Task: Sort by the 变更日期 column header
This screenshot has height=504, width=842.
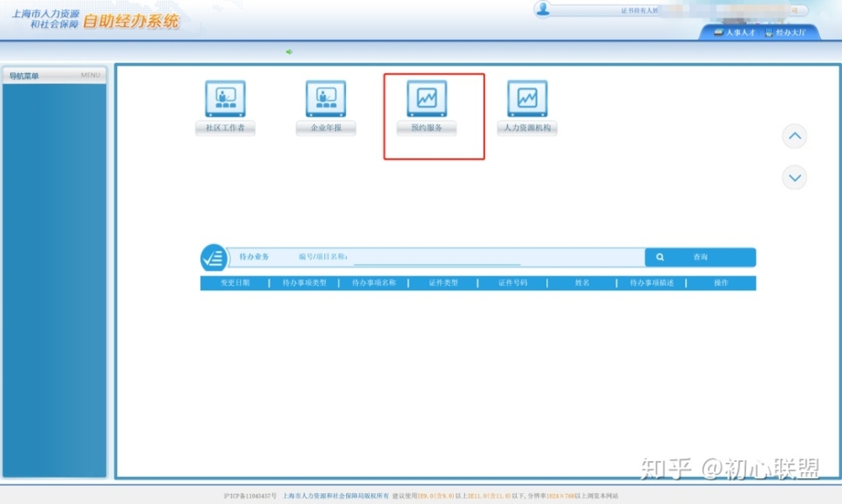Action: click(x=235, y=283)
